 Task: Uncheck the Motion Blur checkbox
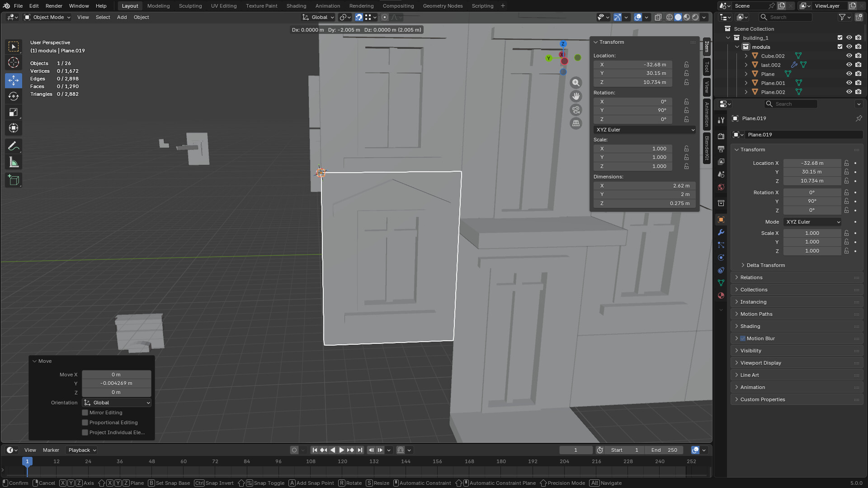(x=743, y=338)
